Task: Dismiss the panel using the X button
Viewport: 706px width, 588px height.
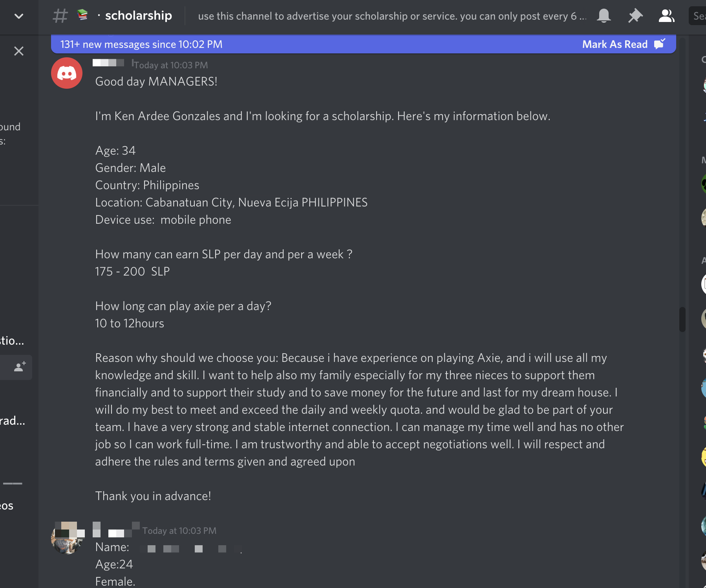Action: pos(19,51)
